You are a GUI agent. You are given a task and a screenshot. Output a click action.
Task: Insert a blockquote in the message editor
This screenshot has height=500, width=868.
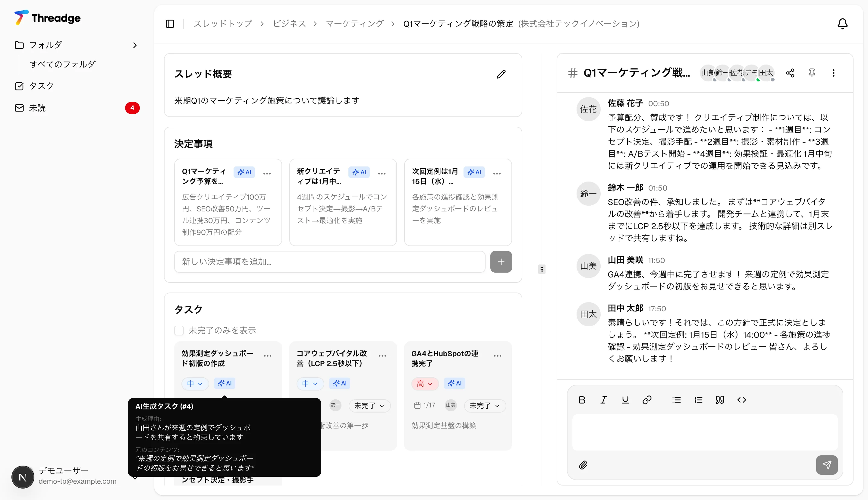tap(720, 400)
